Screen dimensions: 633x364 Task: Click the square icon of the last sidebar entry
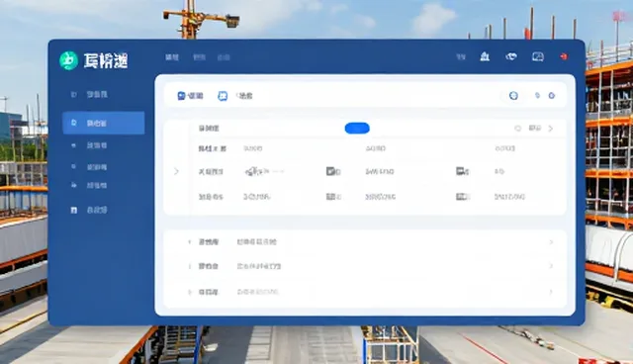pyautogui.click(x=74, y=211)
